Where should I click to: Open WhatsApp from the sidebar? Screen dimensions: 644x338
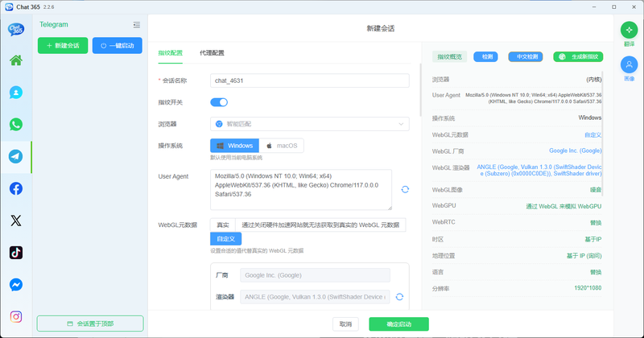pyautogui.click(x=16, y=125)
